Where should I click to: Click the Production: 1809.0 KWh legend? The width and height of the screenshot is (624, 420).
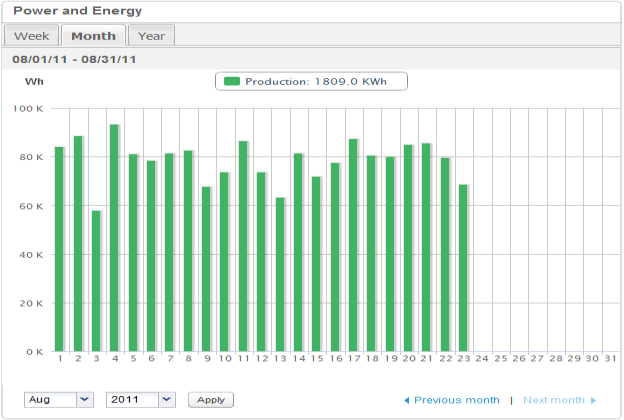(x=311, y=81)
